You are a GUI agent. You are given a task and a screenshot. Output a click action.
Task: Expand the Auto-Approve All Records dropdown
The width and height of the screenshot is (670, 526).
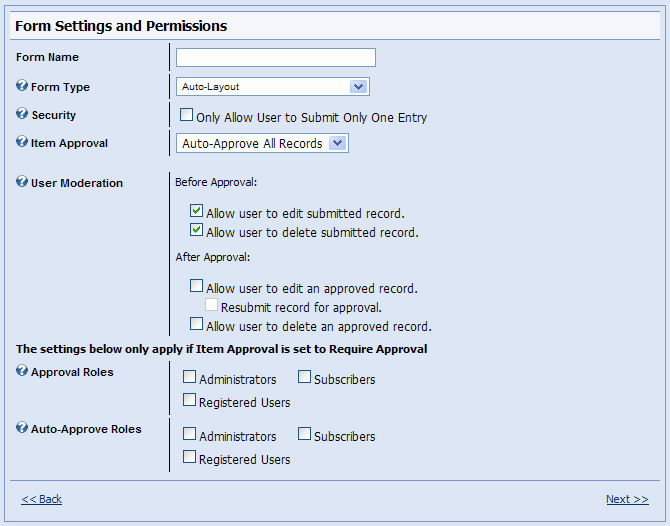[262, 143]
